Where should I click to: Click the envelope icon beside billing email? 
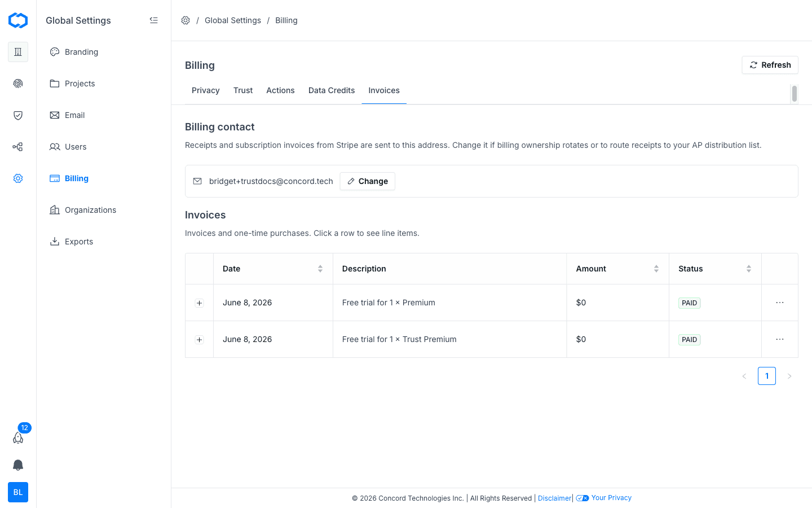197,181
